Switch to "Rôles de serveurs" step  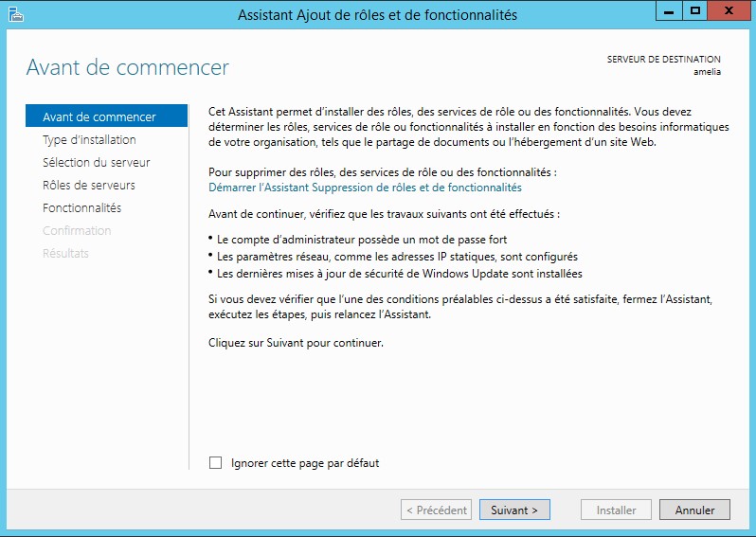click(89, 186)
